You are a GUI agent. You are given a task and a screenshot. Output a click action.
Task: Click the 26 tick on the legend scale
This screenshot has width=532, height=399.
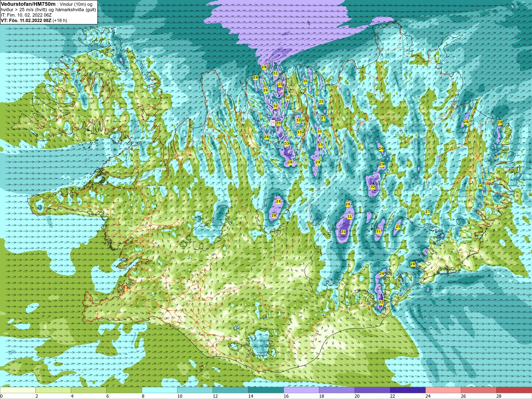(463, 397)
